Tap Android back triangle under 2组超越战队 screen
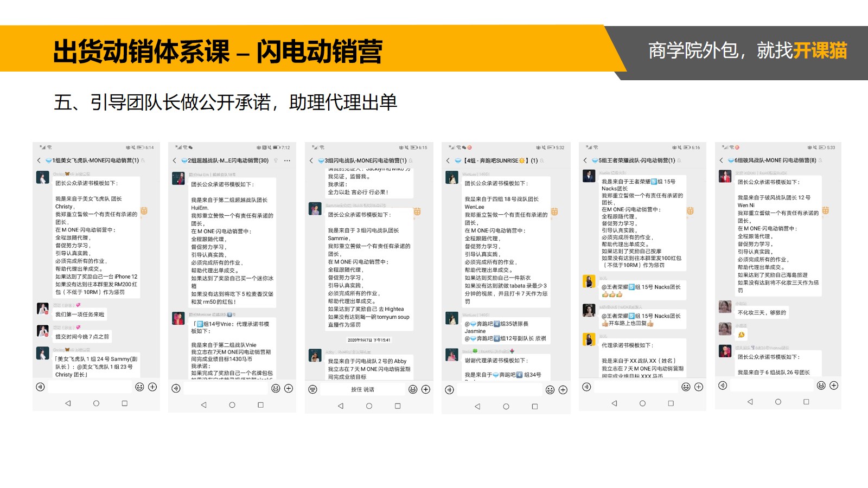Image resolution: width=868 pixels, height=488 pixels. pyautogui.click(x=203, y=405)
